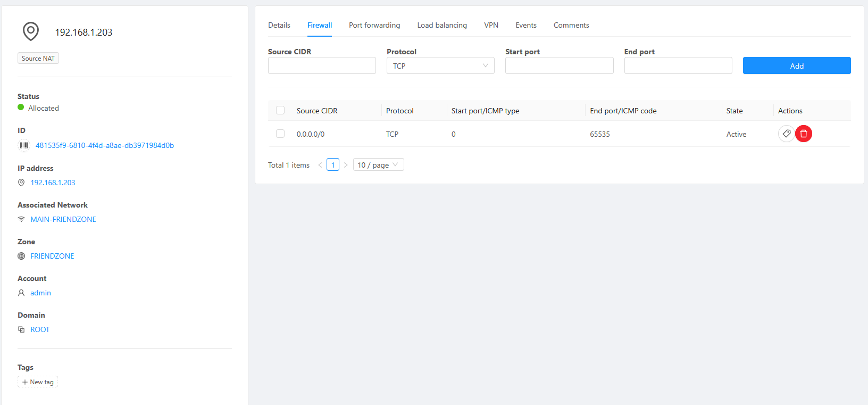Click the blue Add button
868x405 pixels.
[796, 65]
